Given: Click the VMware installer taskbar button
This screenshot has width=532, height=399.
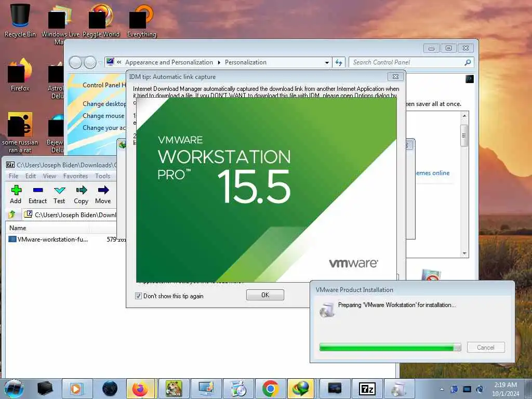Looking at the screenshot, I should point(399,389).
